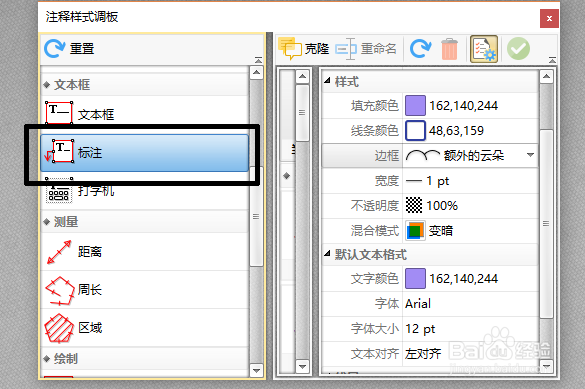Screen dimensions: 585x389
Task: Click up arrow of the middle narrow scrollbar
Action: pyautogui.click(x=302, y=76)
